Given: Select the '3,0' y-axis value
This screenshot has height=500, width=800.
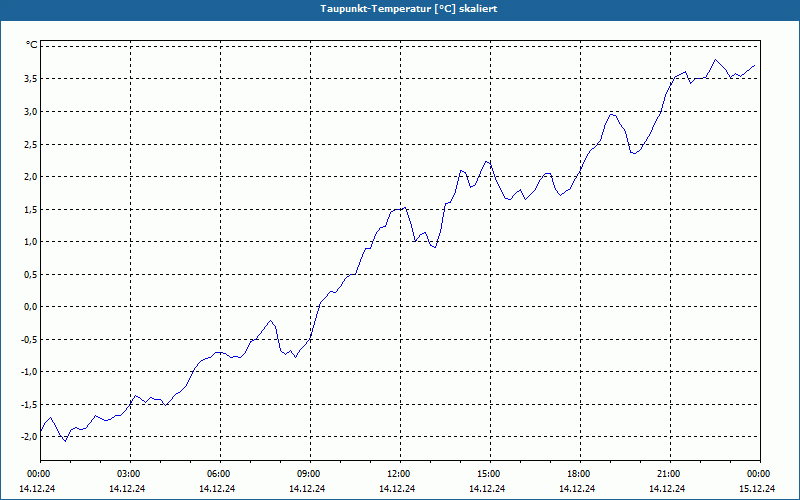Looking at the screenshot, I should click(31, 111).
